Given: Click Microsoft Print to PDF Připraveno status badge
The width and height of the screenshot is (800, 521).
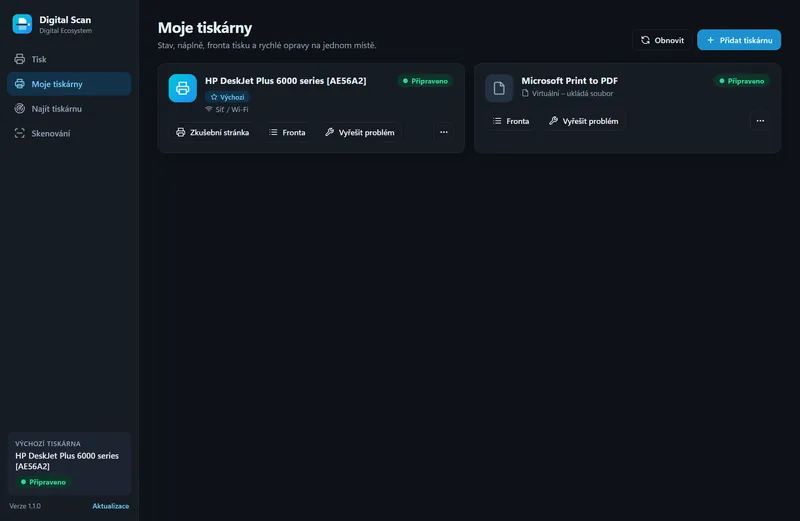Looking at the screenshot, I should tap(741, 81).
